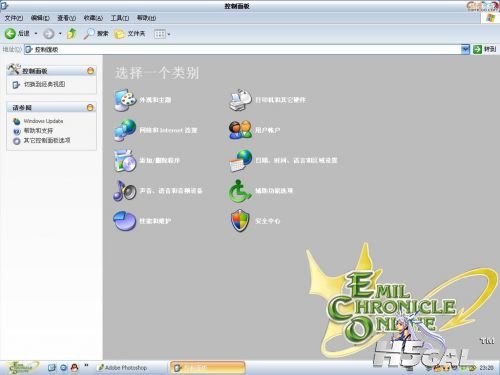500x375 pixels.
Task: Open Sounds, Speech and Audio Devices icon
Action: [x=125, y=191]
